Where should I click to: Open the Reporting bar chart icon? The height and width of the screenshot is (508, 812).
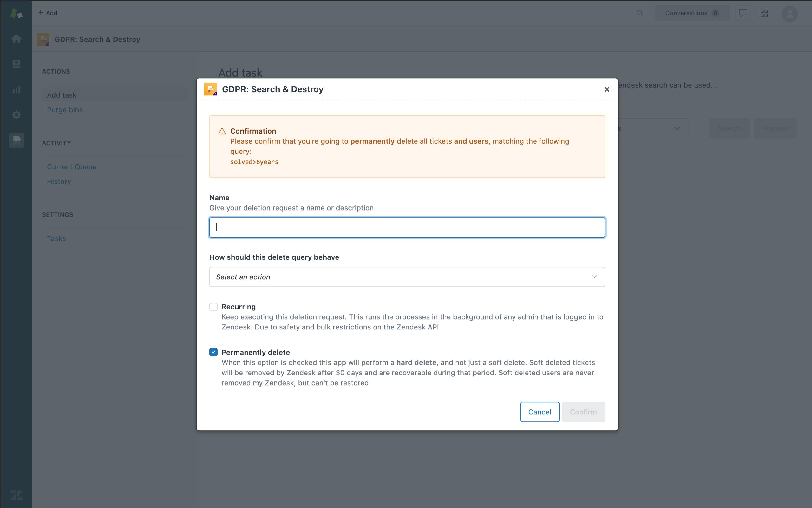16,89
